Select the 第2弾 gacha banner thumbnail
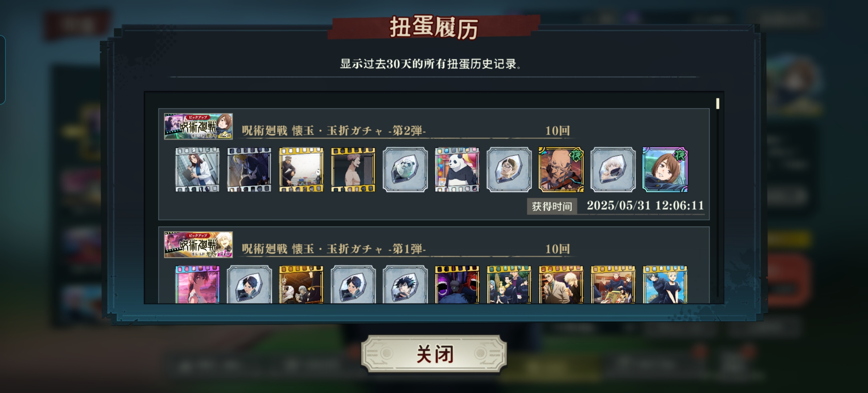This screenshot has height=393, width=868. coord(198,126)
